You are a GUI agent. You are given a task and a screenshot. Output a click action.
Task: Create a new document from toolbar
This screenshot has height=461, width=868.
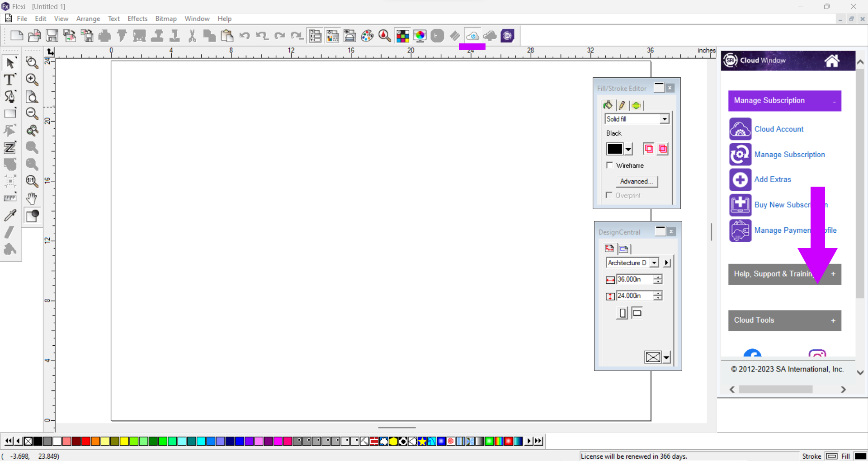tap(17, 36)
